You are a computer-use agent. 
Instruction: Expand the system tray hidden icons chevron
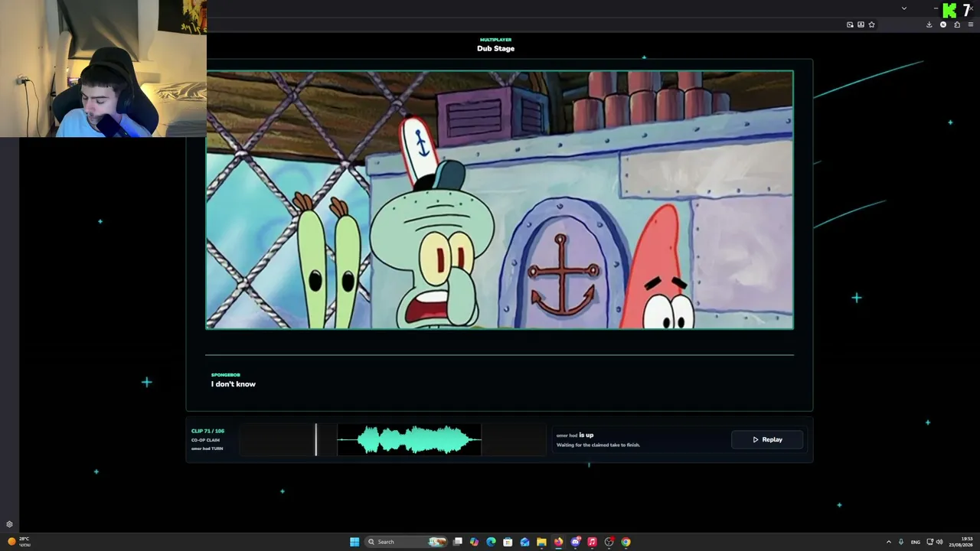click(x=889, y=542)
